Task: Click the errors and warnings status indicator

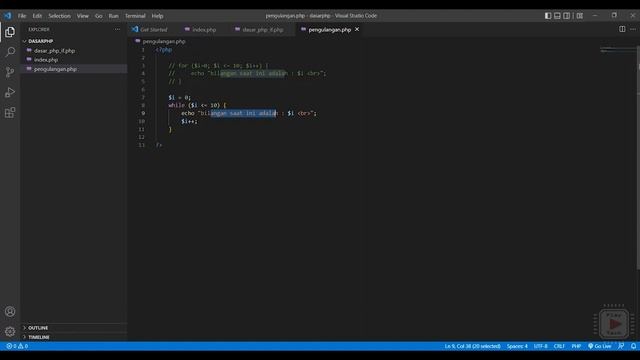Action: click(x=17, y=346)
